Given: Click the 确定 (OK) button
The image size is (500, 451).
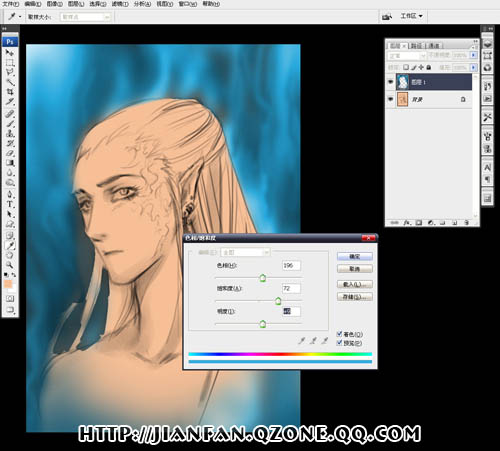Looking at the screenshot, I should [355, 256].
